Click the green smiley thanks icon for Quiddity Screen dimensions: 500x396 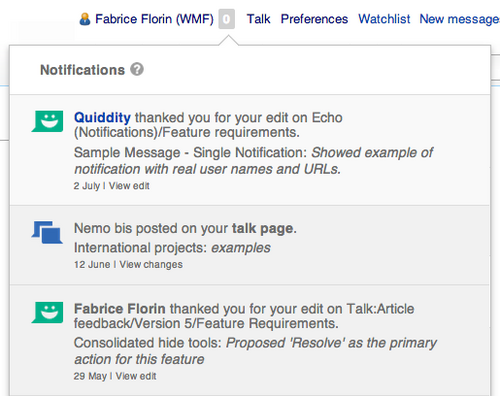(47, 121)
